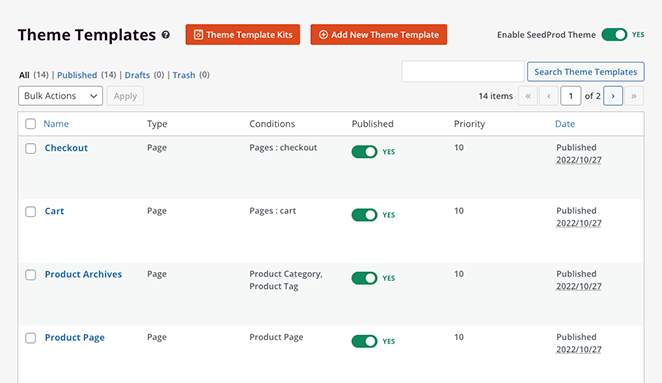Tick the select-all checkbox in table header
662x383 pixels.
pos(30,124)
